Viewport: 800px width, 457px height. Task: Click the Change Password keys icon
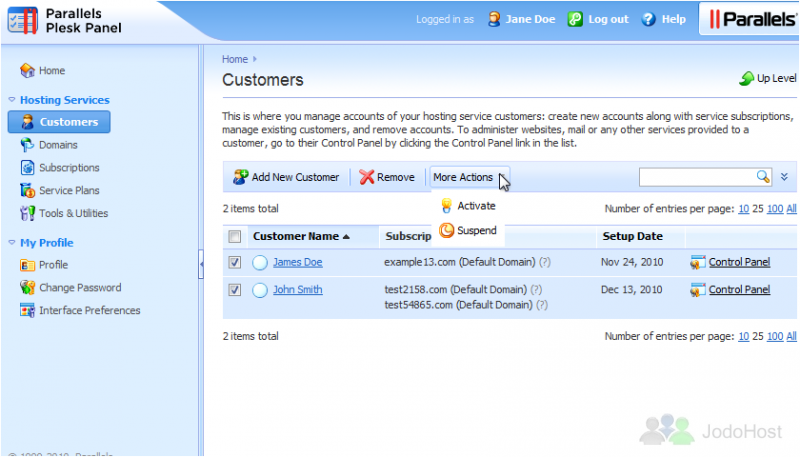pyautogui.click(x=27, y=287)
